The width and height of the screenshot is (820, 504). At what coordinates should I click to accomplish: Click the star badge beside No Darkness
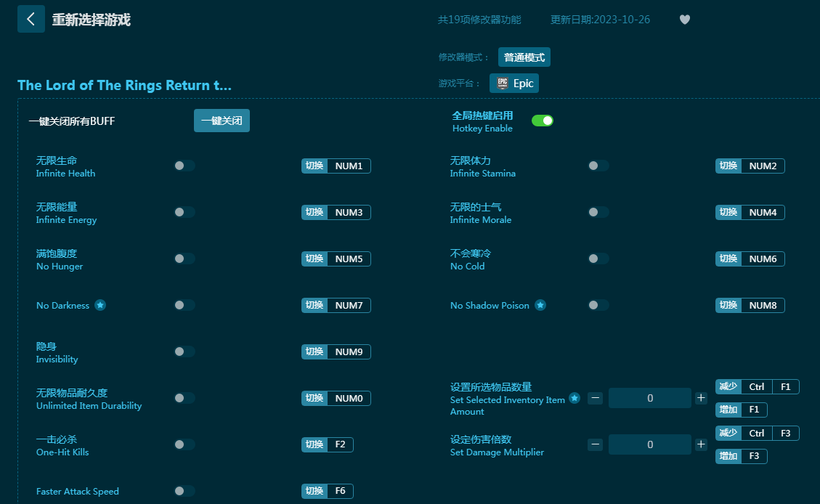click(100, 305)
